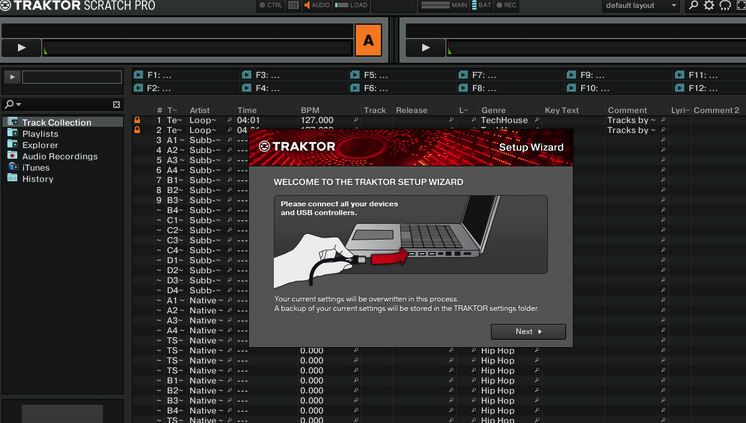Click the F10 favorite slot
746x423 pixels.
click(x=588, y=89)
